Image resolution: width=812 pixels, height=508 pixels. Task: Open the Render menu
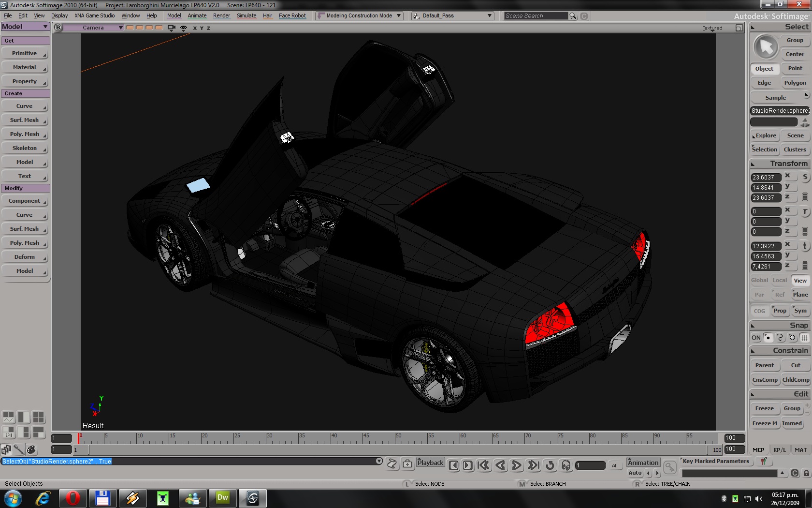pos(221,16)
